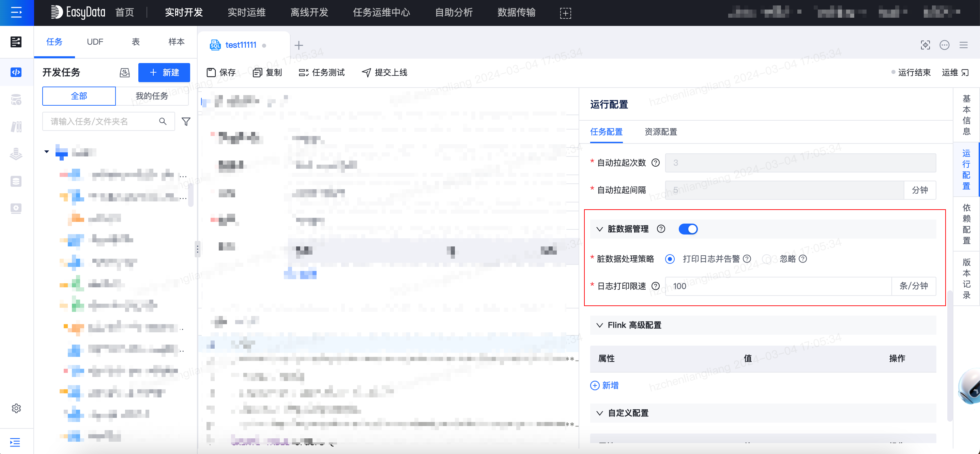Image resolution: width=980 pixels, height=454 pixels.
Task: Open 运行配置 side panel tab
Action: [966, 170]
